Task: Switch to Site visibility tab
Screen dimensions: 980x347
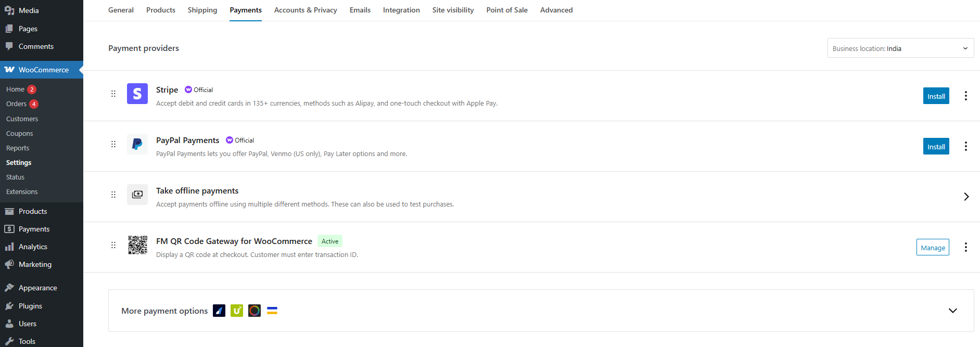Action: pos(453,10)
